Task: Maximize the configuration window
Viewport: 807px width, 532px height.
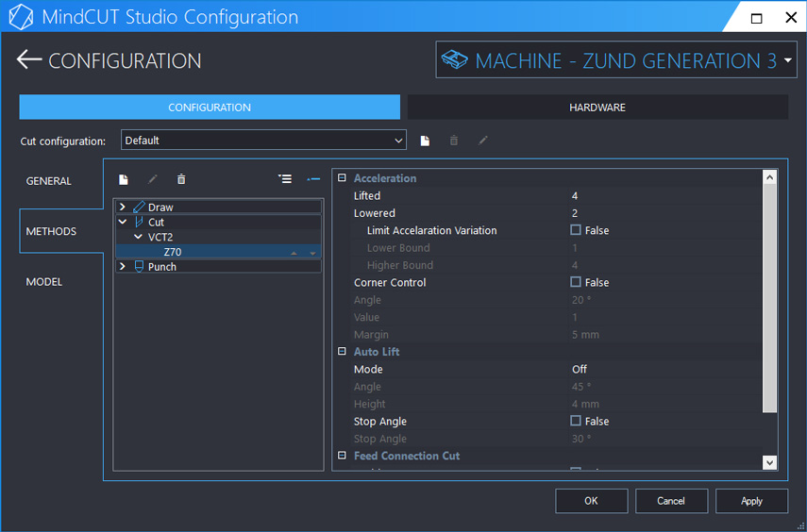Action: tap(756, 18)
